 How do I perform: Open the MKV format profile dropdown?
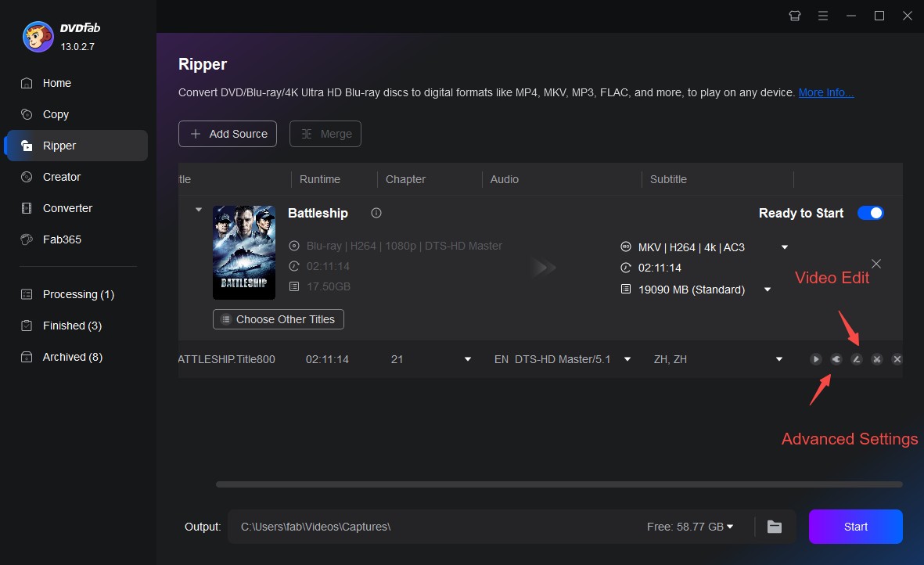pyautogui.click(x=783, y=247)
